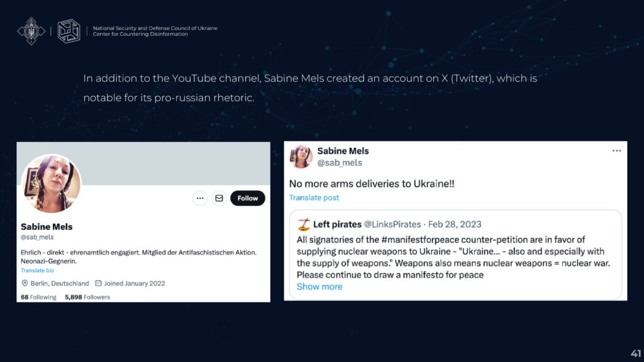The image size is (644, 362).
Task: Click the more options ellipsis beside Follow
Action: point(200,198)
